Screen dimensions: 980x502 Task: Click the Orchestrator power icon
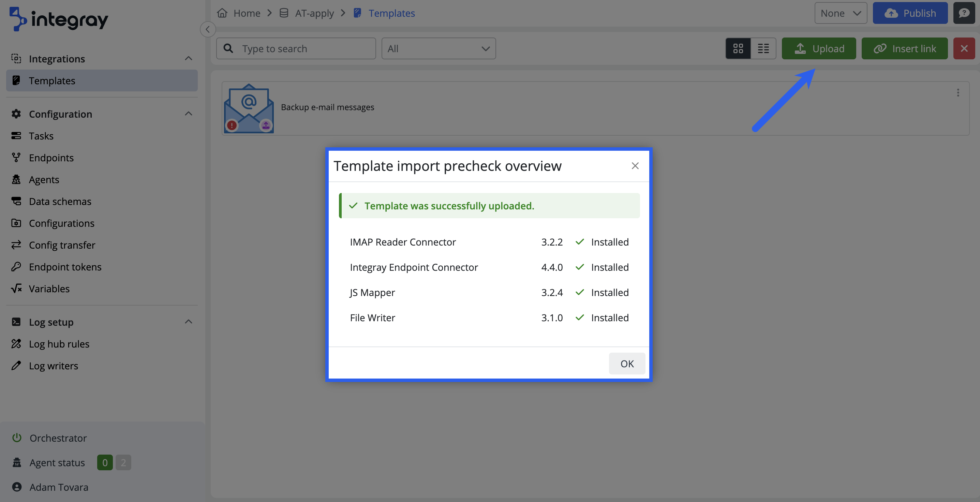[16, 438]
